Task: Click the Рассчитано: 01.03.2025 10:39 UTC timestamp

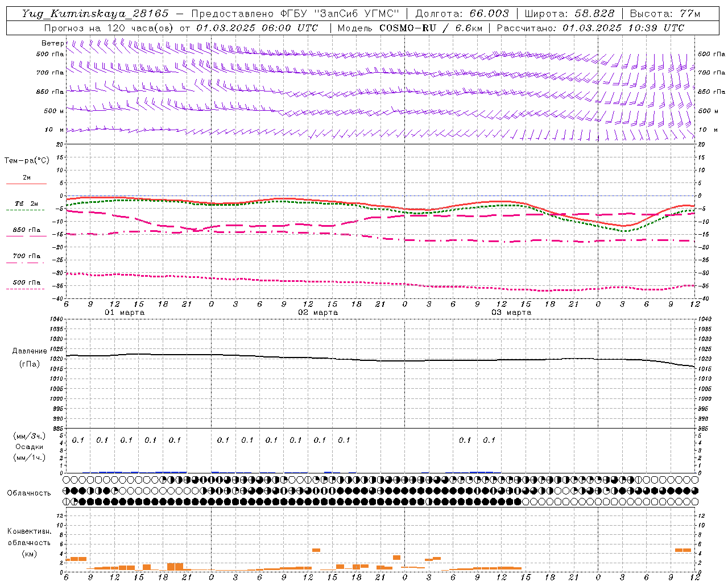Action: pos(590,28)
